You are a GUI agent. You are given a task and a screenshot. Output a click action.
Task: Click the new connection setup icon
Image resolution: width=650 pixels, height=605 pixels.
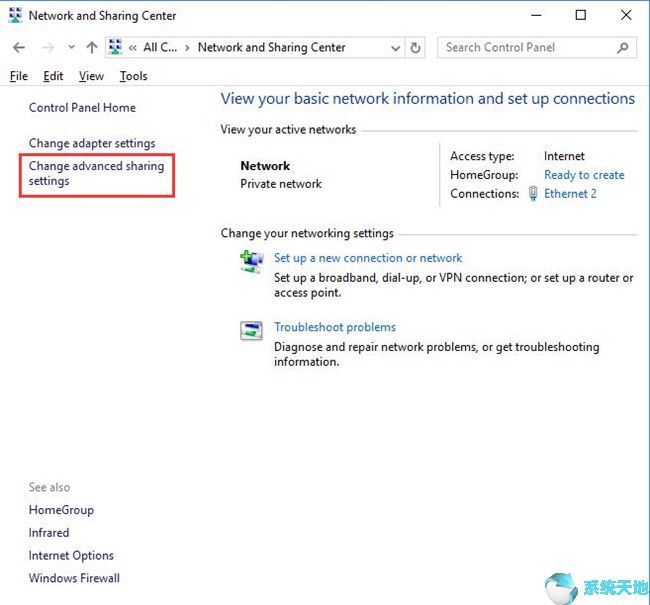pos(252,262)
